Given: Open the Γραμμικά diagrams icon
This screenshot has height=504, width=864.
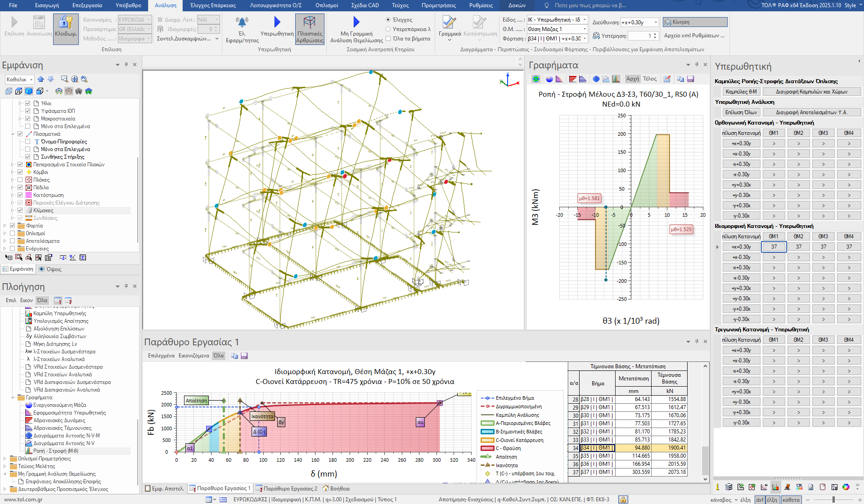Looking at the screenshot, I should point(449,22).
